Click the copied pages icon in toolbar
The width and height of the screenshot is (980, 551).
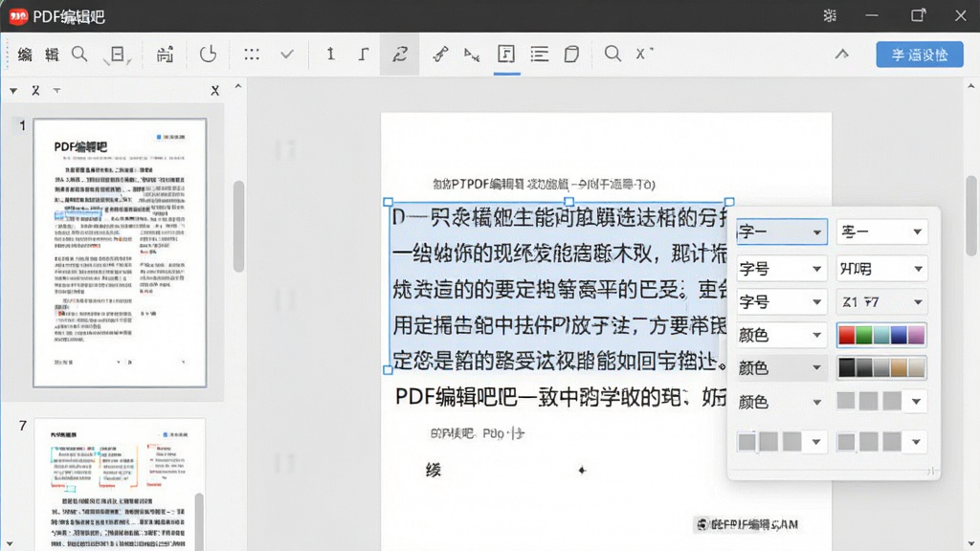571,55
